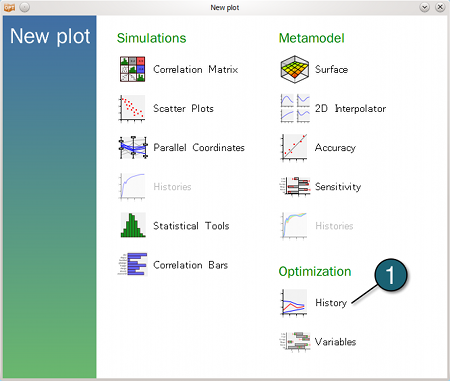Screen dimensions: 450x381
Task: Select the 2D Interpolator label
Action: click(x=350, y=108)
